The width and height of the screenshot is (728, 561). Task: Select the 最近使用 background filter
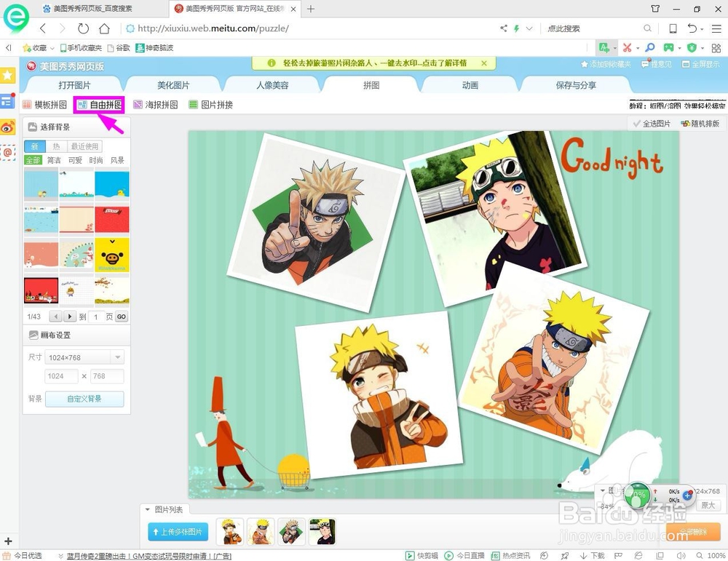point(84,146)
